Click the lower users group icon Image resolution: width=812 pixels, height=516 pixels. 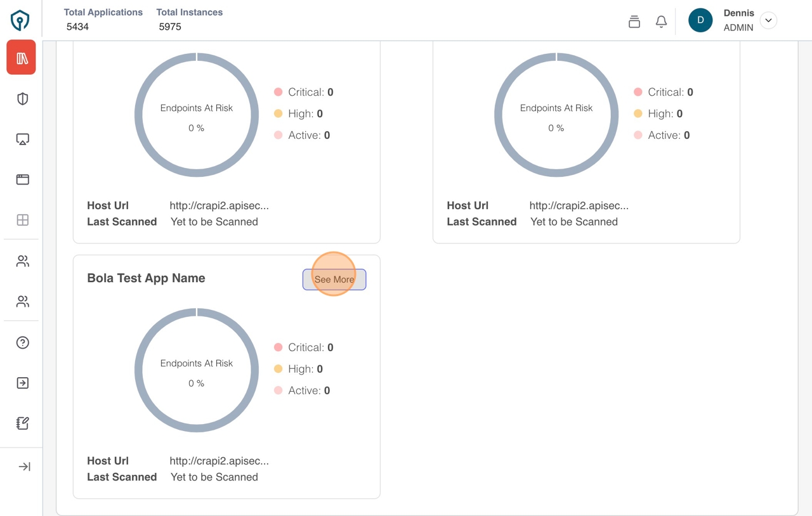tap(23, 302)
